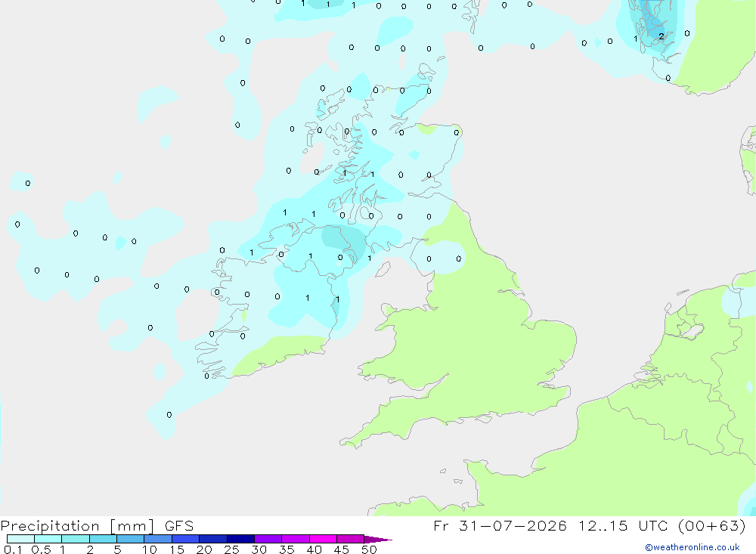756x554 pixels.
Task: Pick the 15–20 mm blue legend swatch
Action: pyautogui.click(x=186, y=539)
